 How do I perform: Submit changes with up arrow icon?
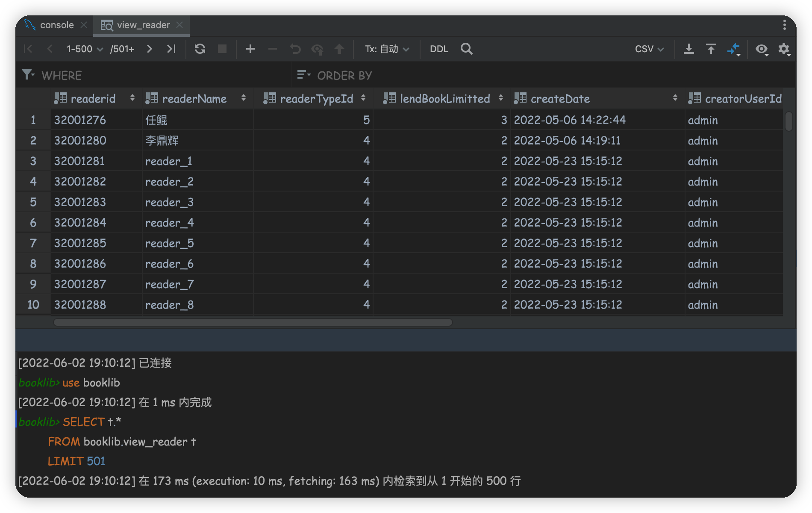coord(339,49)
